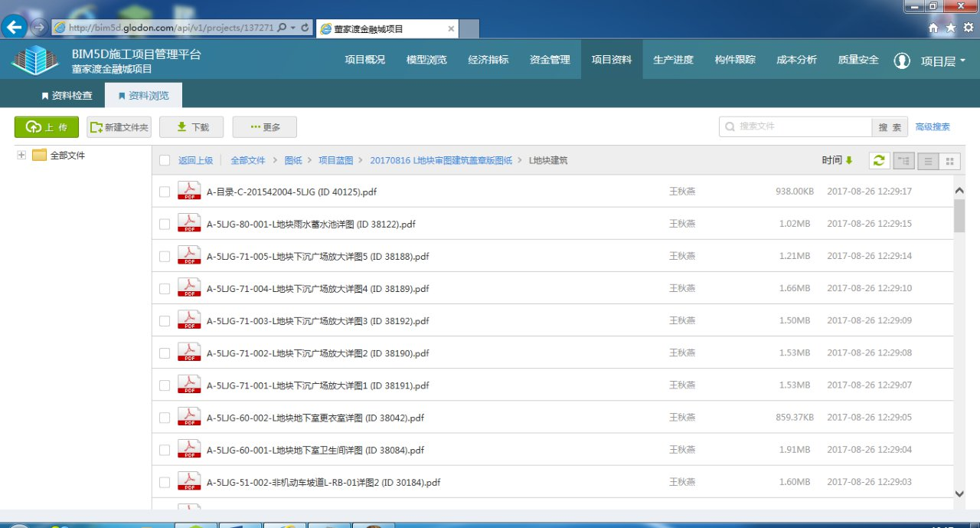Check the box for A-5LJG-60-002 更衣室详图
Viewport: 980px width, 528px height.
pos(165,418)
